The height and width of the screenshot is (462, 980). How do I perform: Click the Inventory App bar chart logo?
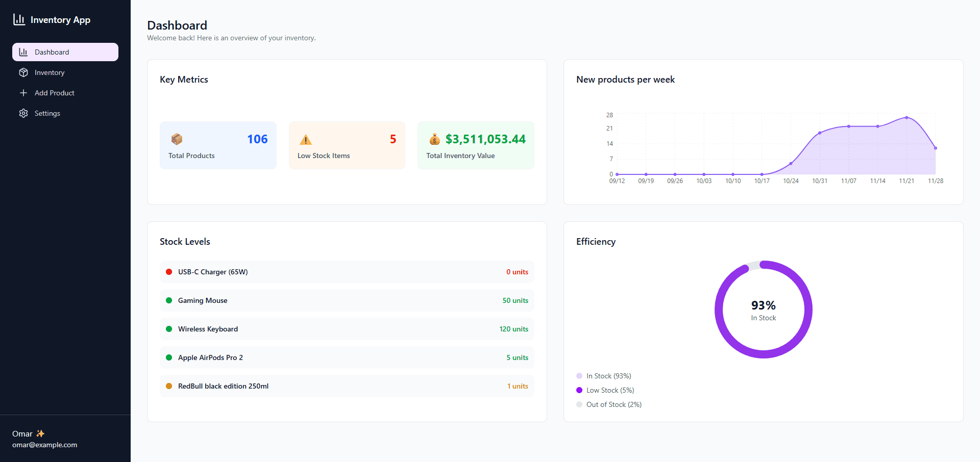[x=19, y=20]
